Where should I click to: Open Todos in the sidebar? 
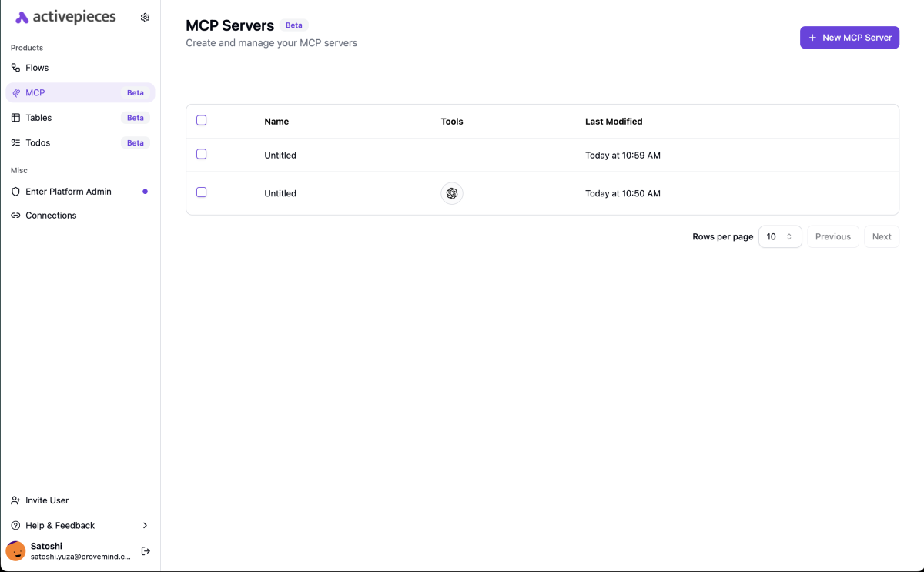[x=80, y=142]
